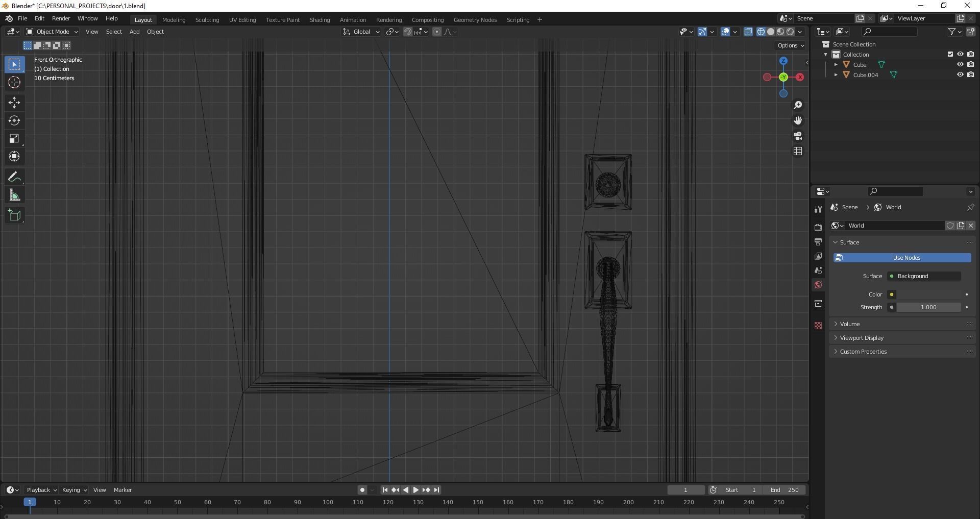Choose the combined Transform tool
The width and height of the screenshot is (980, 519).
point(14,156)
